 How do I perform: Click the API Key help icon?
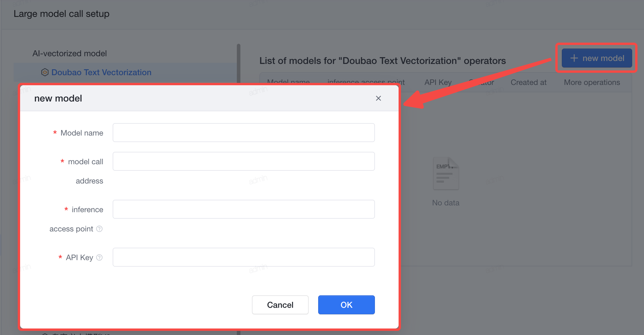coord(100,257)
